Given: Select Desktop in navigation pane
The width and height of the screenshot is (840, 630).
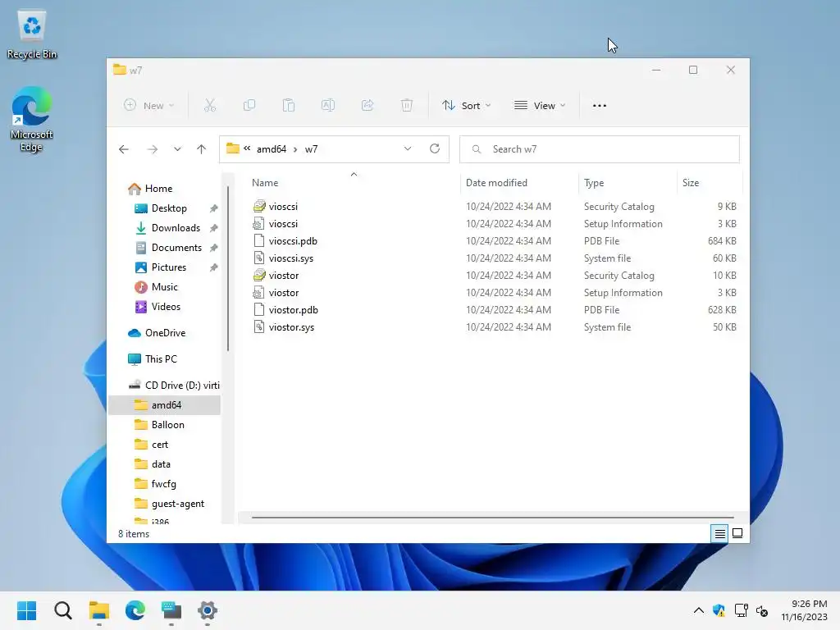Looking at the screenshot, I should (161, 208).
